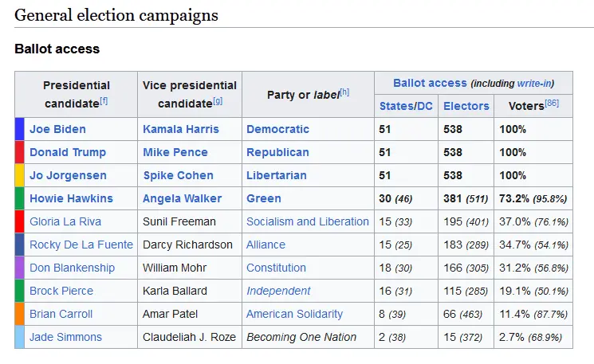
Task: Click the States/DC column header
Action: pos(406,106)
